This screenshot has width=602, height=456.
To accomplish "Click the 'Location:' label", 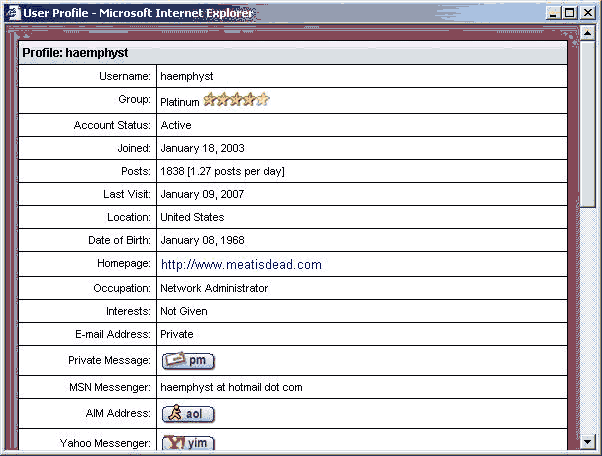I will click(129, 217).
